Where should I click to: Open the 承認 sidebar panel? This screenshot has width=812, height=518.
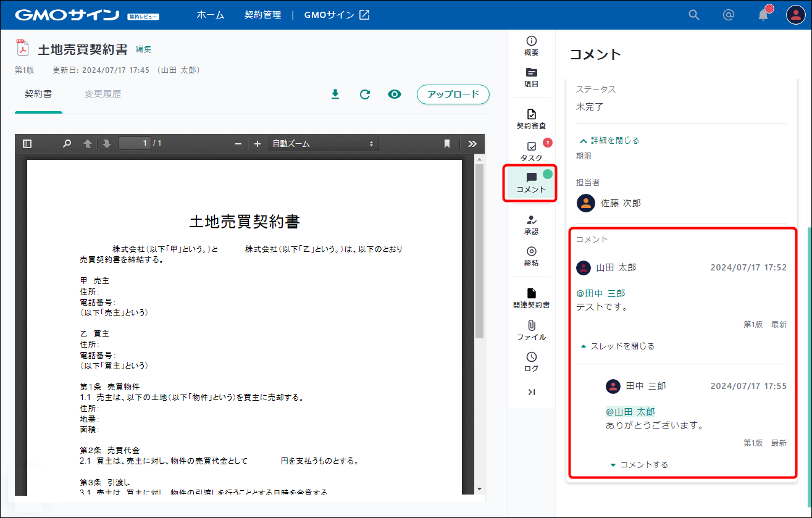pyautogui.click(x=531, y=225)
